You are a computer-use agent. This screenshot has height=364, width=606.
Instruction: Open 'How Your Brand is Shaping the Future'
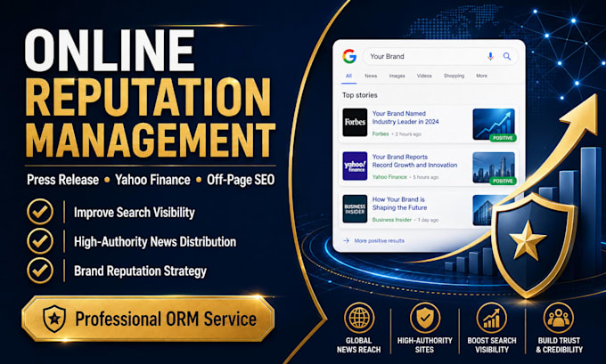coord(399,204)
